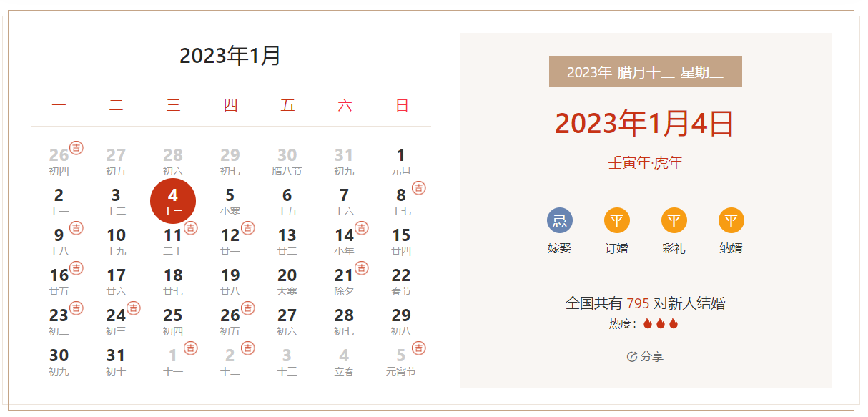The width and height of the screenshot is (868, 417).
Task: Click the 吉 badge on January 11
Action: [191, 228]
